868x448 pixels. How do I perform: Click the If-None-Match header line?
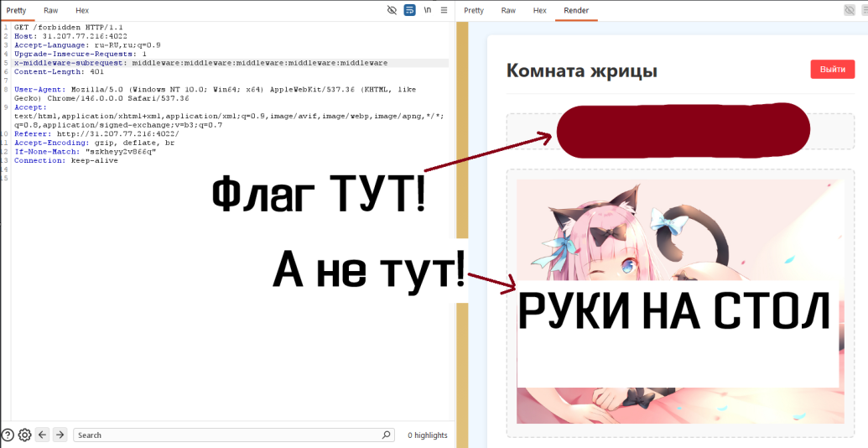click(x=86, y=151)
